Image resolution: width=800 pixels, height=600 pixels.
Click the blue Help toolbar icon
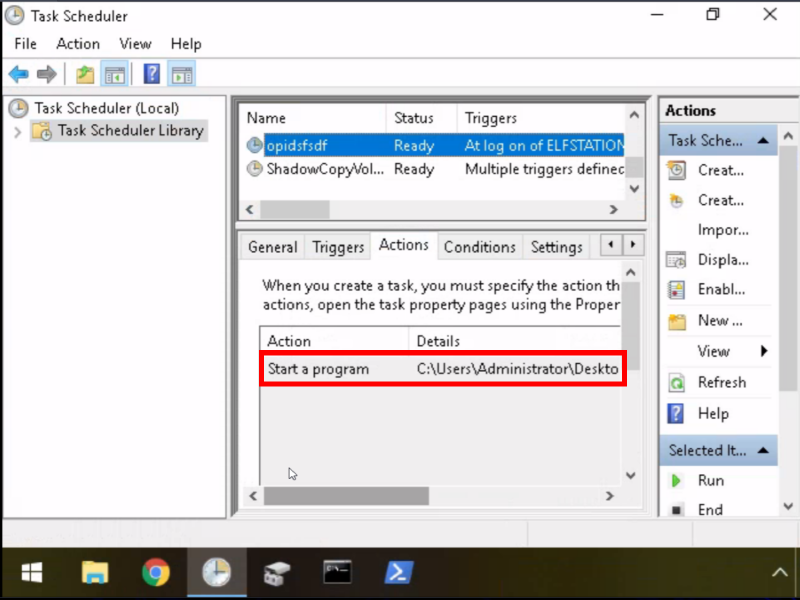click(151, 74)
